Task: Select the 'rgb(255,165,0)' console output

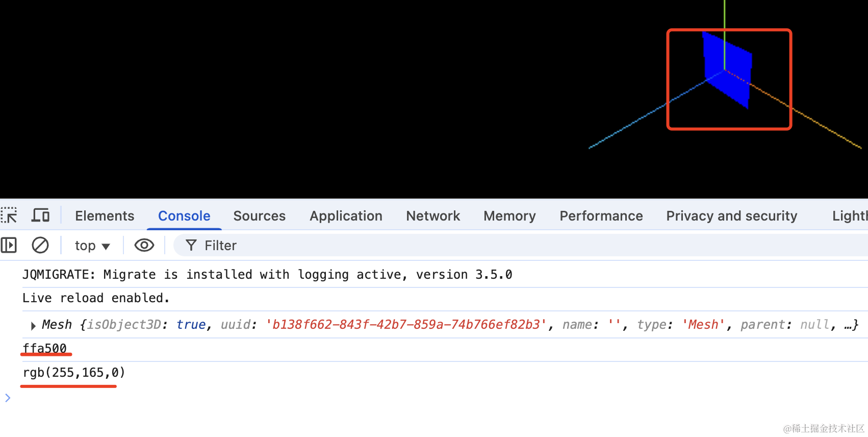Action: pyautogui.click(x=73, y=372)
